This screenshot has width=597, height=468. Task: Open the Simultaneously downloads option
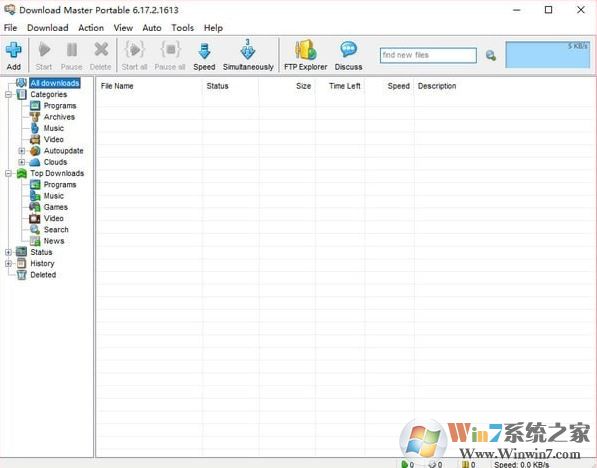[248, 56]
